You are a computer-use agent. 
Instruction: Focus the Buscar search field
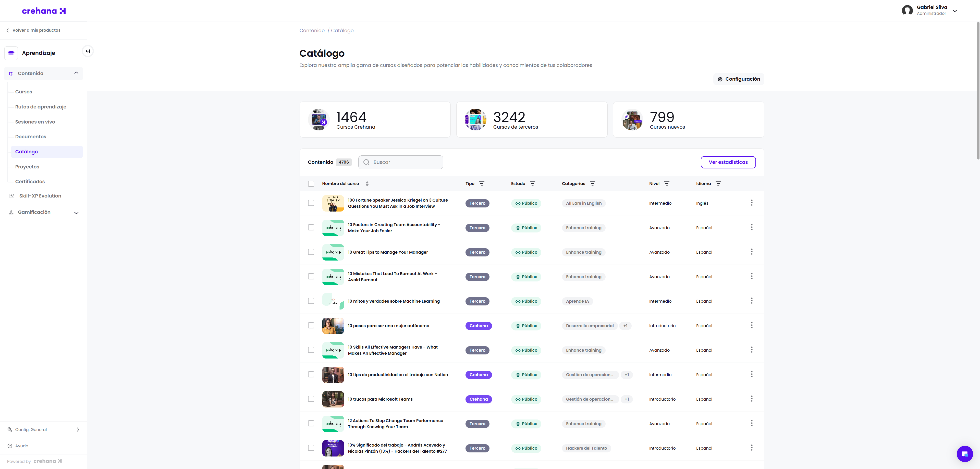(x=400, y=163)
